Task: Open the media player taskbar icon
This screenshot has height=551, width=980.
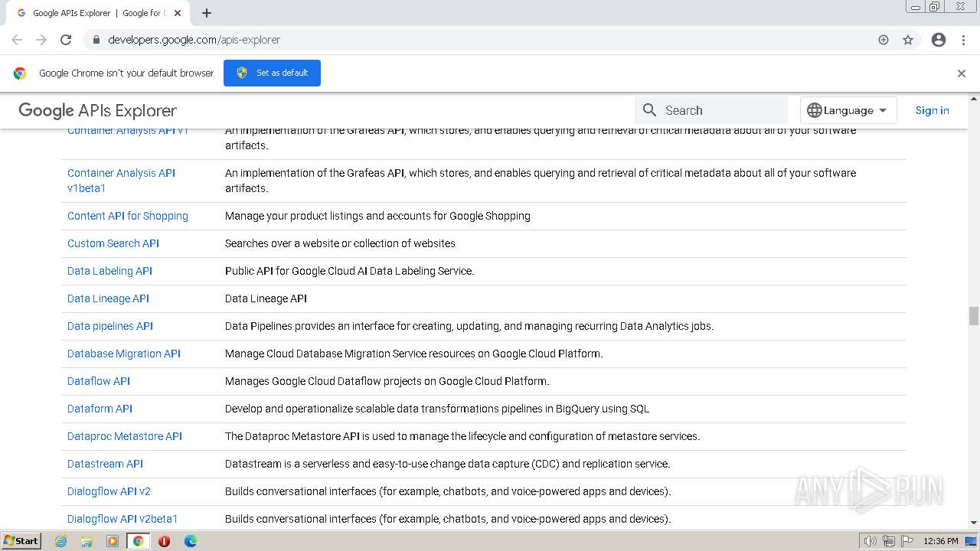Action: pyautogui.click(x=113, y=541)
